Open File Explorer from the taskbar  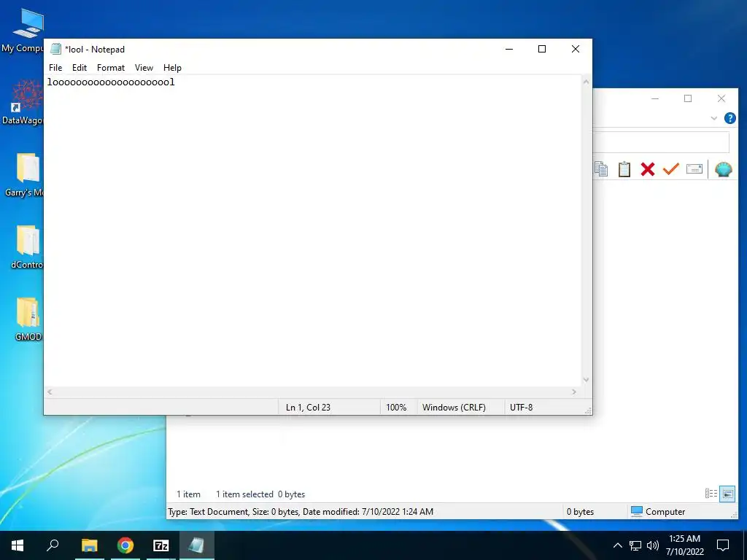click(90, 545)
